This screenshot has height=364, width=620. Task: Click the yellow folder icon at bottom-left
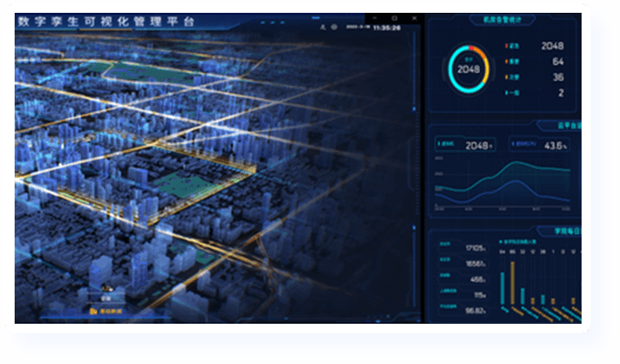click(93, 311)
